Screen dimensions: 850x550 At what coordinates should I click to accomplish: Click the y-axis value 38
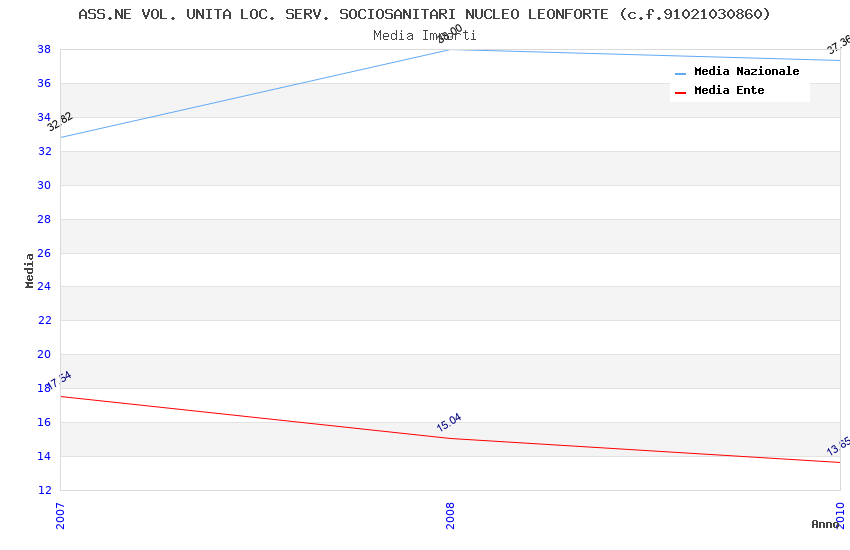tap(44, 49)
